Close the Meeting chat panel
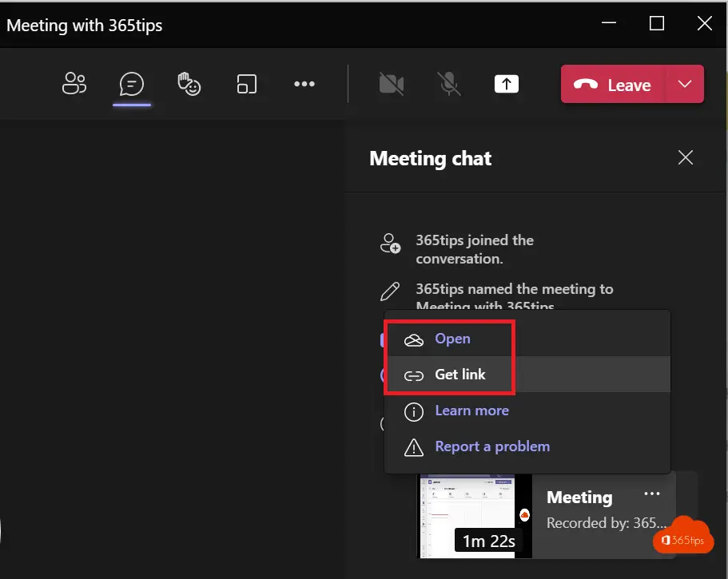Screen dimensions: 728x579 click(x=686, y=158)
